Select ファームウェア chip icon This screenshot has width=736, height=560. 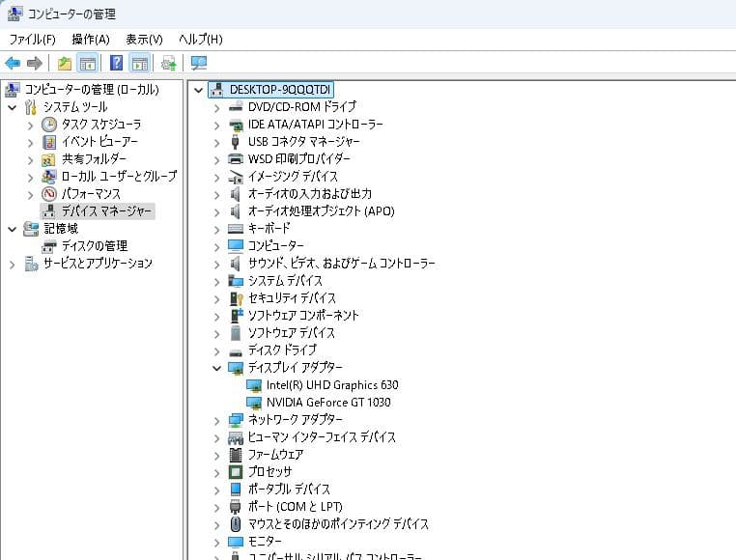pos(236,455)
